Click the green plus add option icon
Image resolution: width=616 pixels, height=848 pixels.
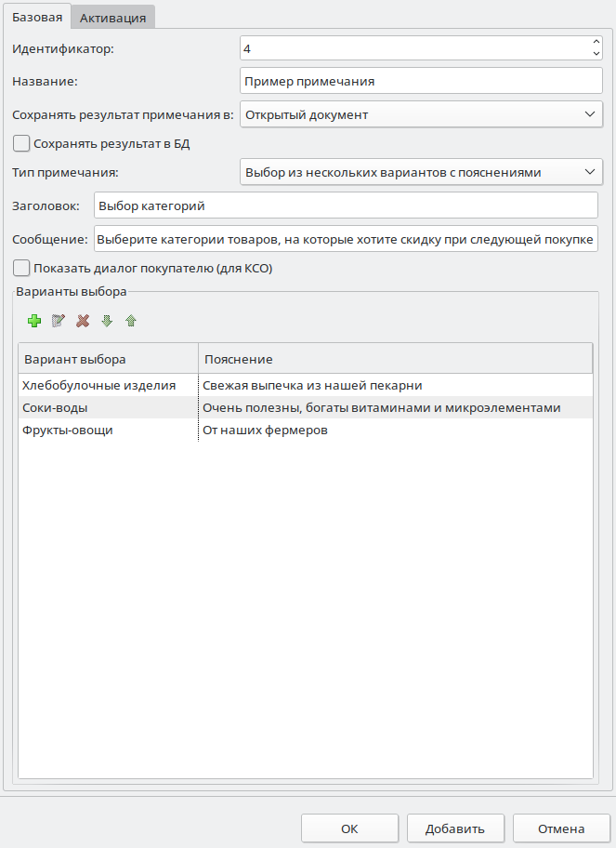pyautogui.click(x=34, y=321)
